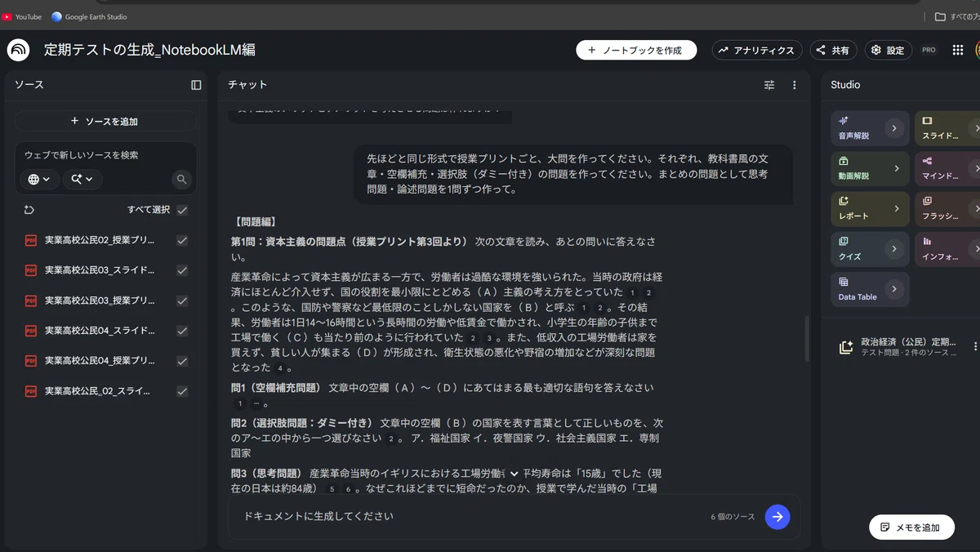980x552 pixels.
Task: Uncheck 実業高校公民03_スライド… source
Action: (182, 270)
